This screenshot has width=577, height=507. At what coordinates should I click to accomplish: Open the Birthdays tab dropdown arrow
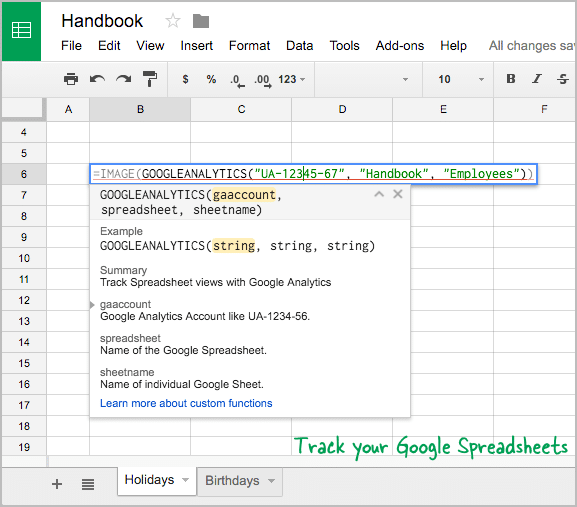click(272, 481)
